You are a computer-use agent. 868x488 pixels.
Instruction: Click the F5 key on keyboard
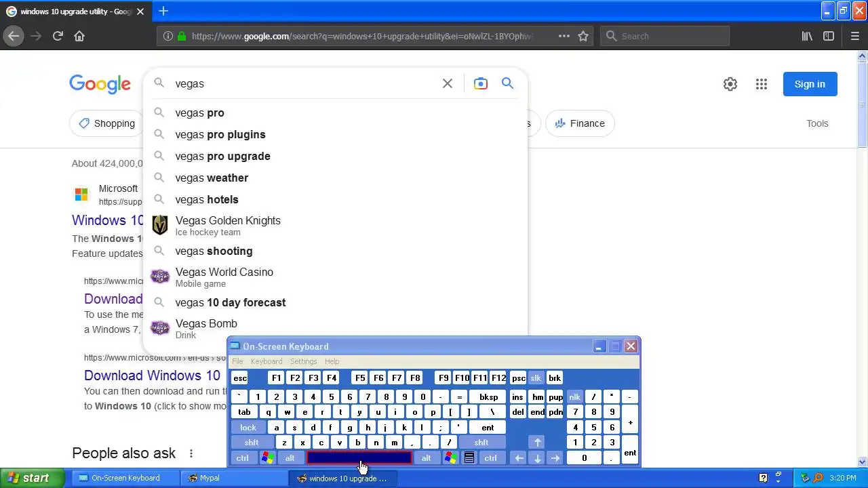click(x=359, y=378)
